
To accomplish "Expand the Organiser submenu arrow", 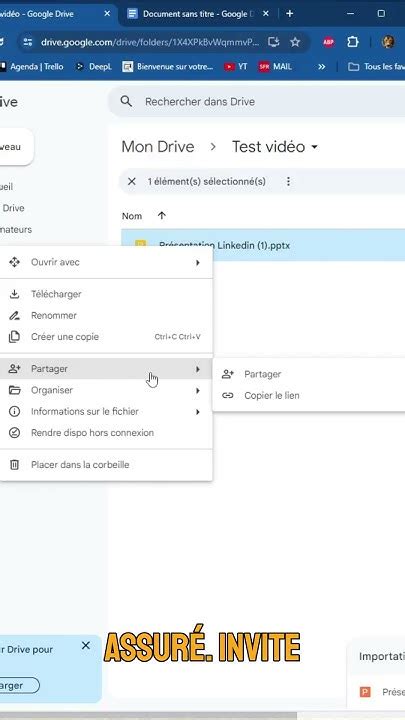I will pos(198,390).
